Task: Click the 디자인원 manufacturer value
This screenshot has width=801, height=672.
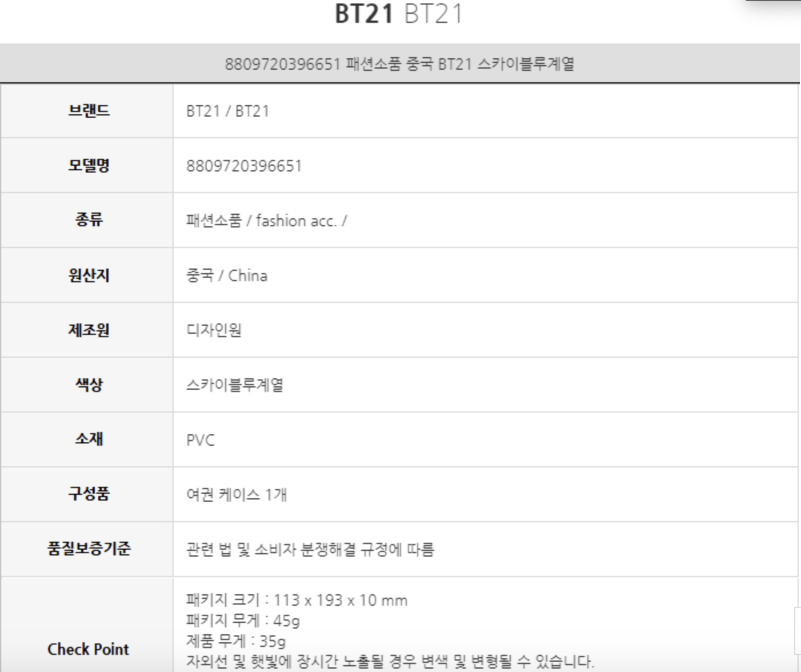Action: (214, 330)
